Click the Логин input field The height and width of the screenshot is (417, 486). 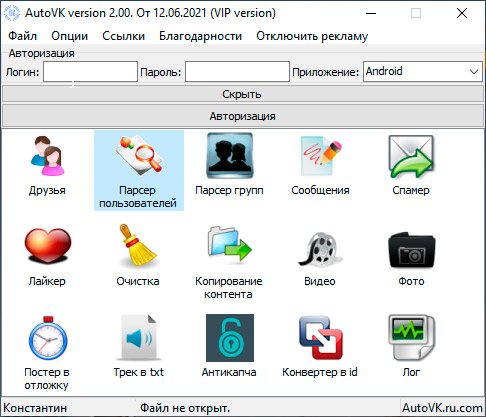(x=90, y=71)
